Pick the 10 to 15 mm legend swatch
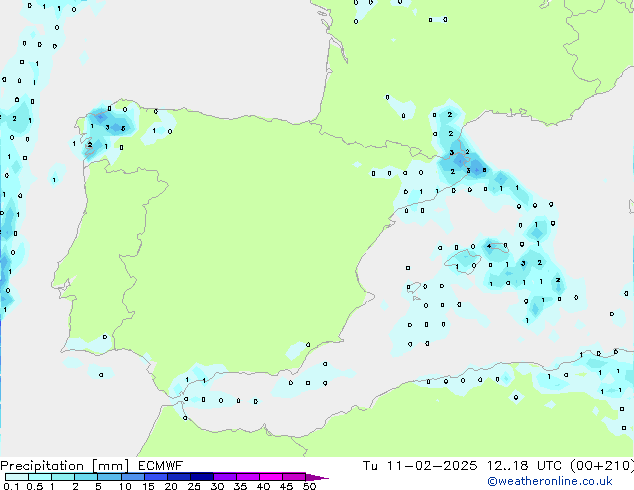634x490 pixels. pos(133,477)
